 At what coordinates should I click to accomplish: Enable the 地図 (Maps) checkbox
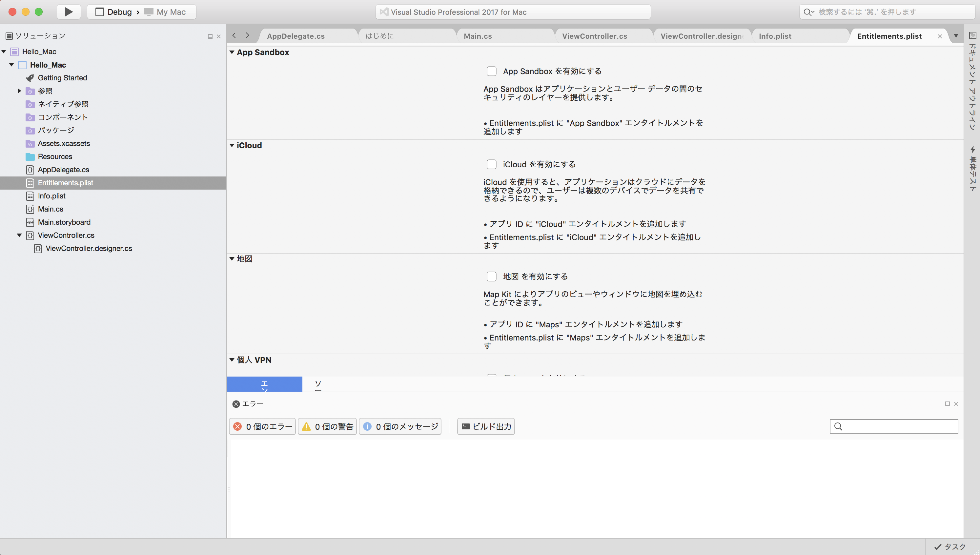(x=492, y=277)
